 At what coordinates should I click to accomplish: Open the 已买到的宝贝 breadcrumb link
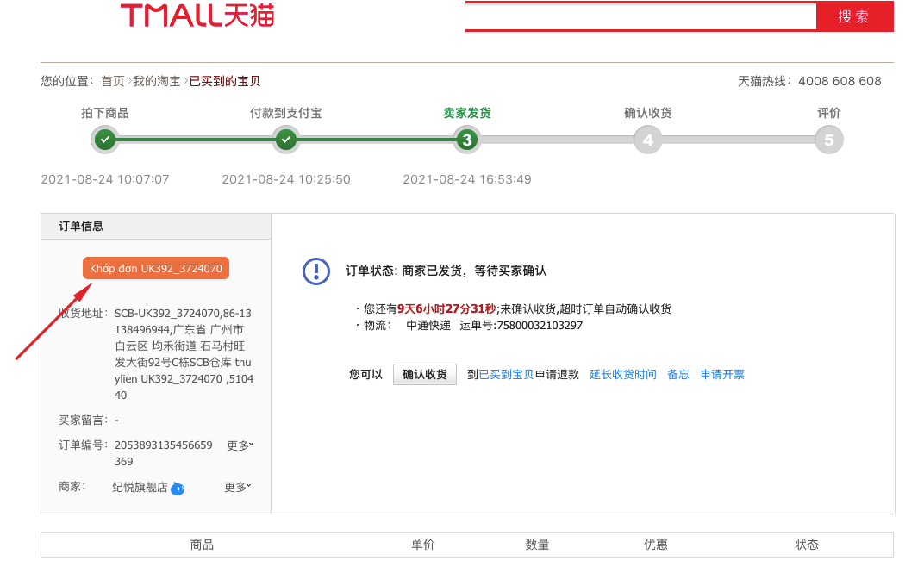tap(224, 81)
